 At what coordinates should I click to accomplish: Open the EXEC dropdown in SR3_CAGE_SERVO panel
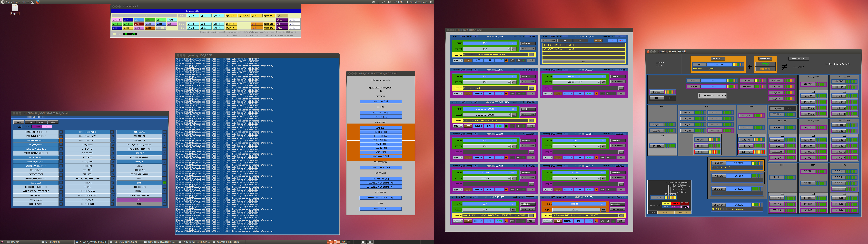click(458, 126)
